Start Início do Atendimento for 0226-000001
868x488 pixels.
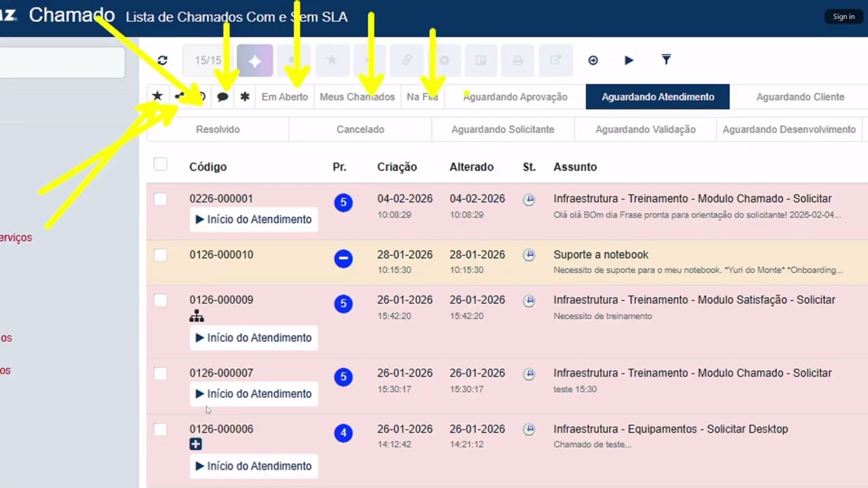254,220
